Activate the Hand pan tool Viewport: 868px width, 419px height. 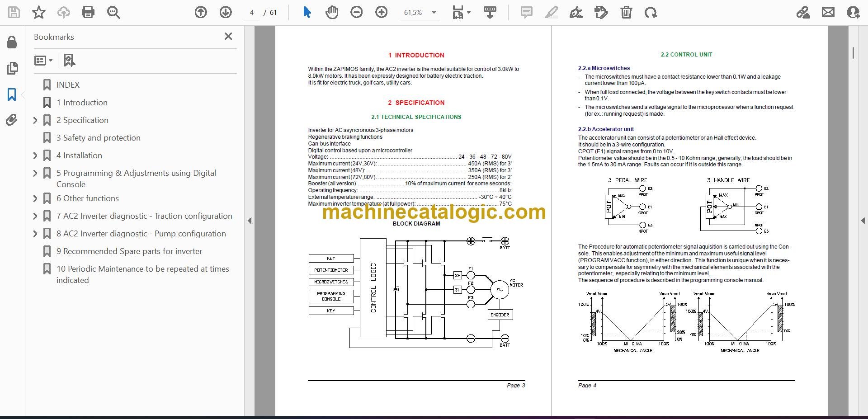pos(332,13)
